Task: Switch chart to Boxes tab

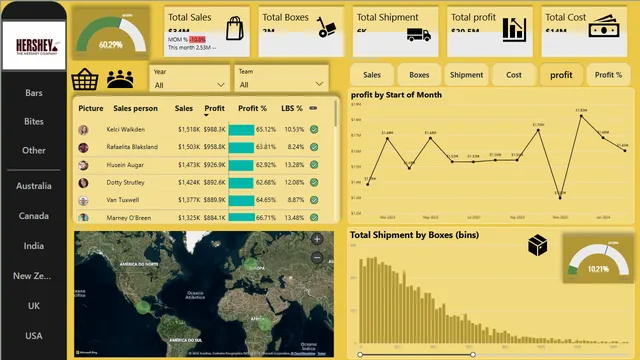Action: click(419, 75)
